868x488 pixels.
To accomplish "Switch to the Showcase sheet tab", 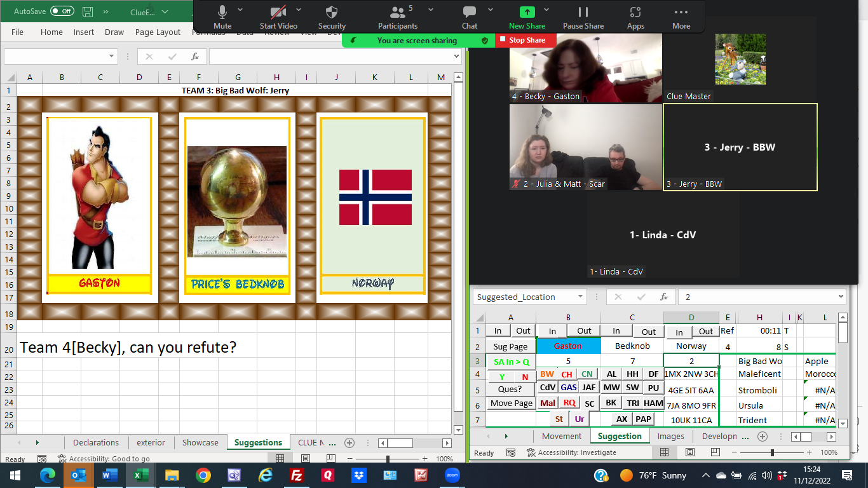I will point(200,443).
